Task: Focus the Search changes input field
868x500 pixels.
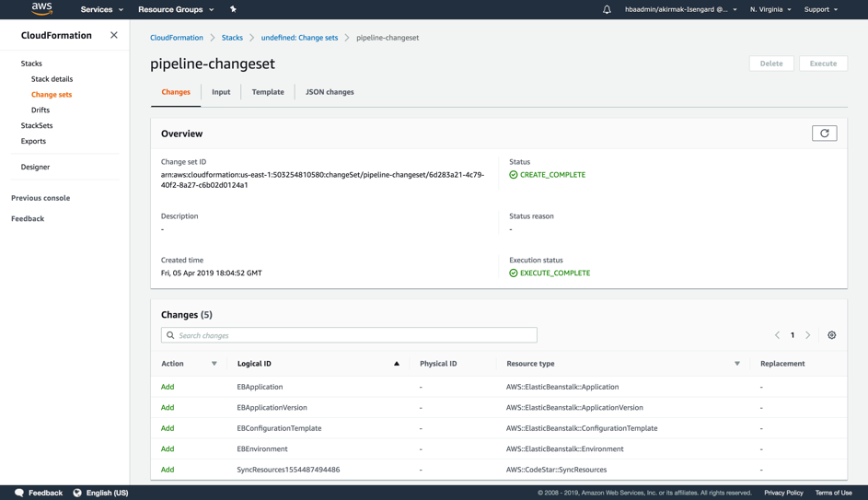Action: pos(349,335)
